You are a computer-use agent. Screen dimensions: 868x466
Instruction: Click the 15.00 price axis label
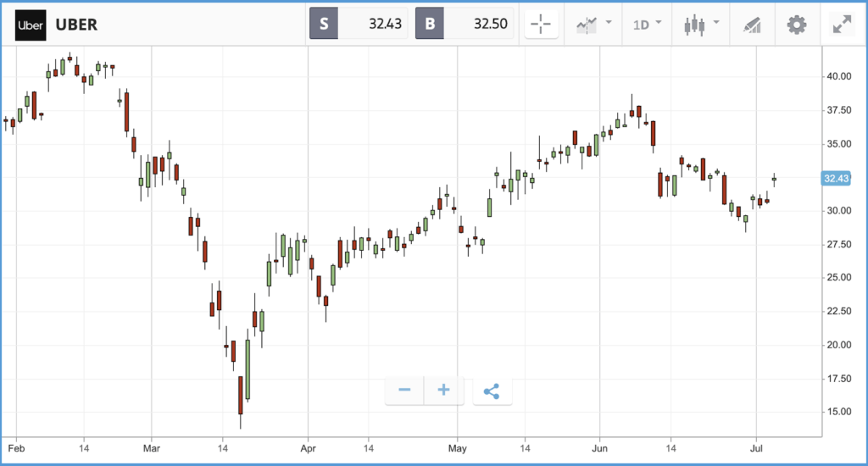click(838, 412)
